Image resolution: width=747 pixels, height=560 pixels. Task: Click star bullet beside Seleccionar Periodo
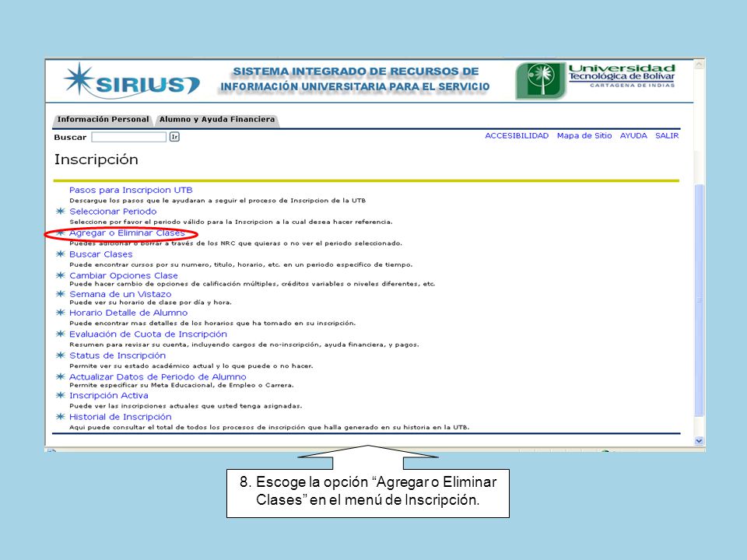click(x=61, y=211)
